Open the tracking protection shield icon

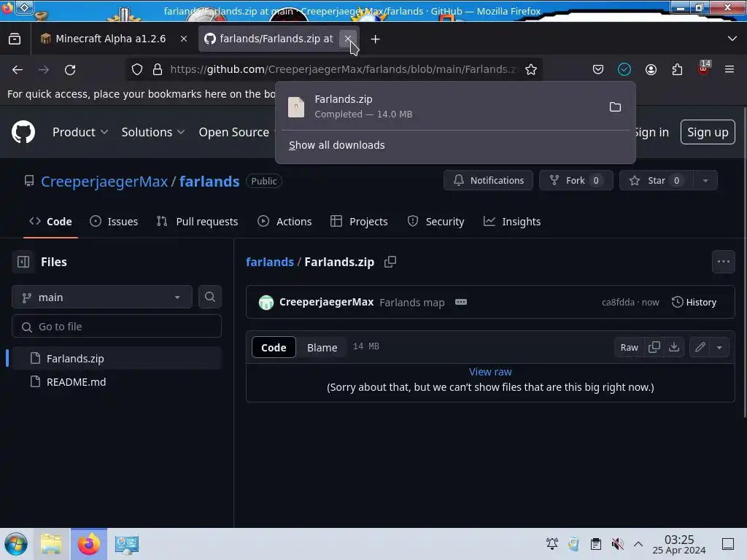pyautogui.click(x=137, y=69)
